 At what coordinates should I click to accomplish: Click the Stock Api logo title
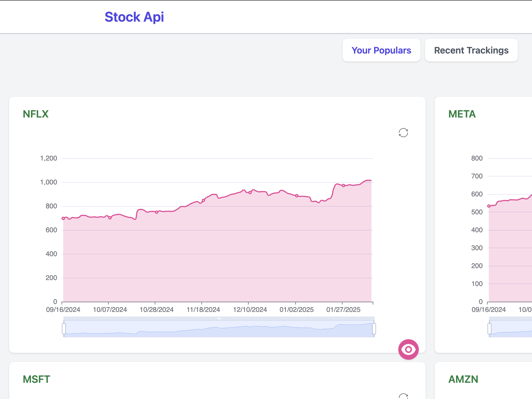(134, 17)
